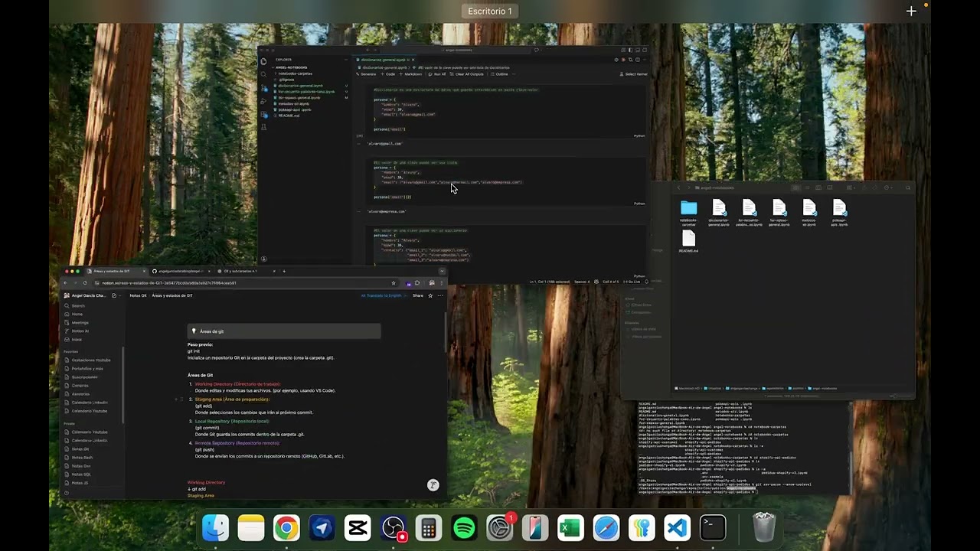This screenshot has width=980, height=551.
Task: Open Finder group-by dropdown in toolbar
Action: [851, 187]
